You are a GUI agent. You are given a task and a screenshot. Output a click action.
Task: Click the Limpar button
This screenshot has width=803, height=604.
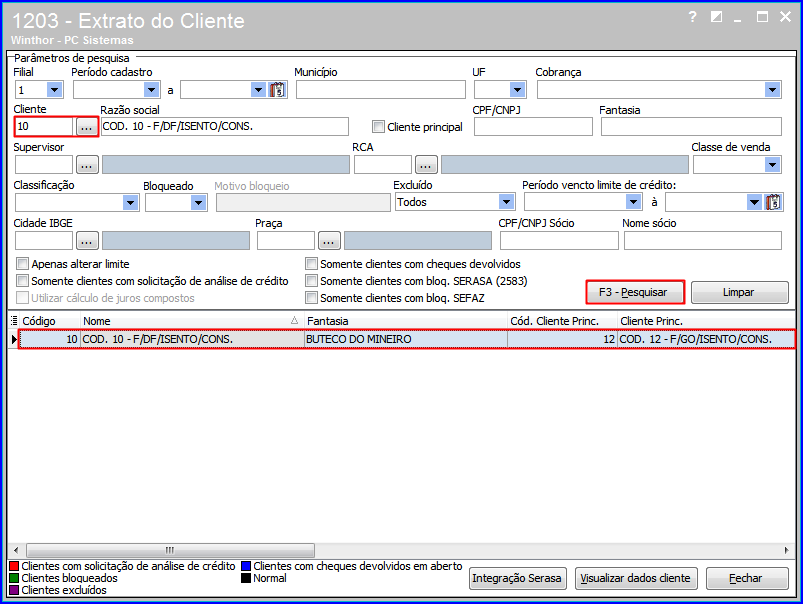[739, 292]
